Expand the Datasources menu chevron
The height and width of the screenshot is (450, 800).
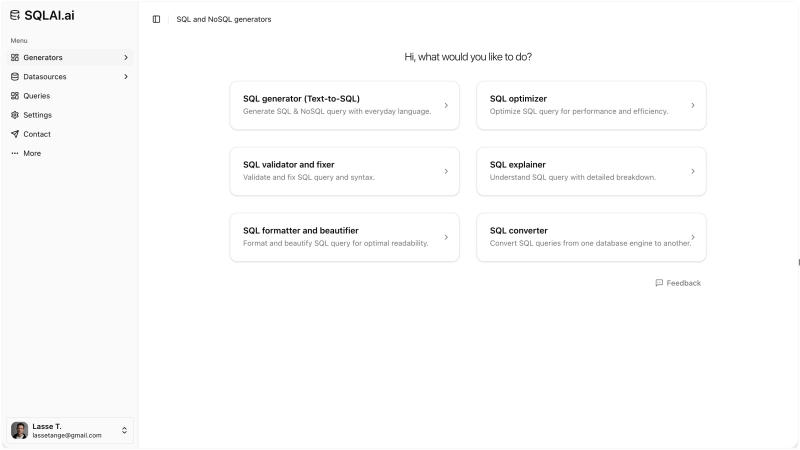126,77
